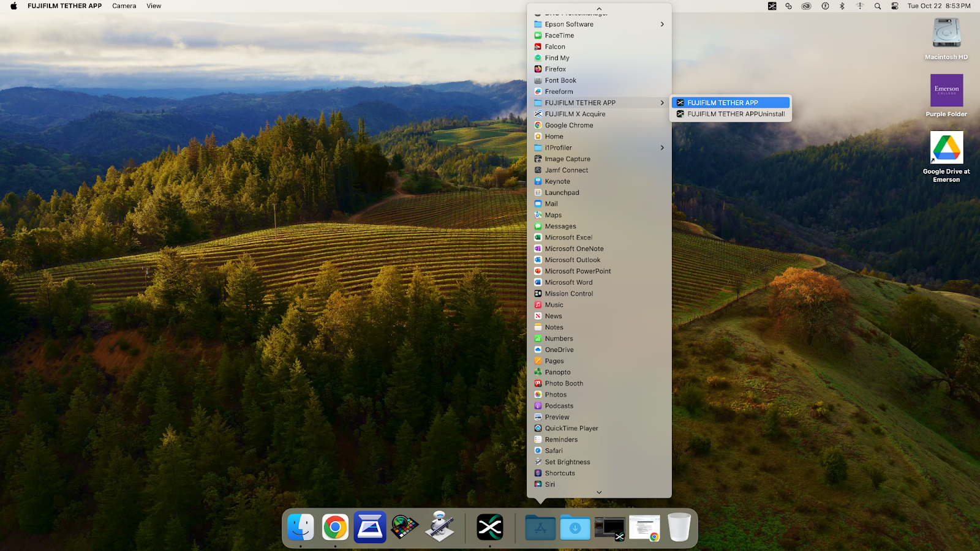Launch FUJIFILM X Acquire from list

599,114
